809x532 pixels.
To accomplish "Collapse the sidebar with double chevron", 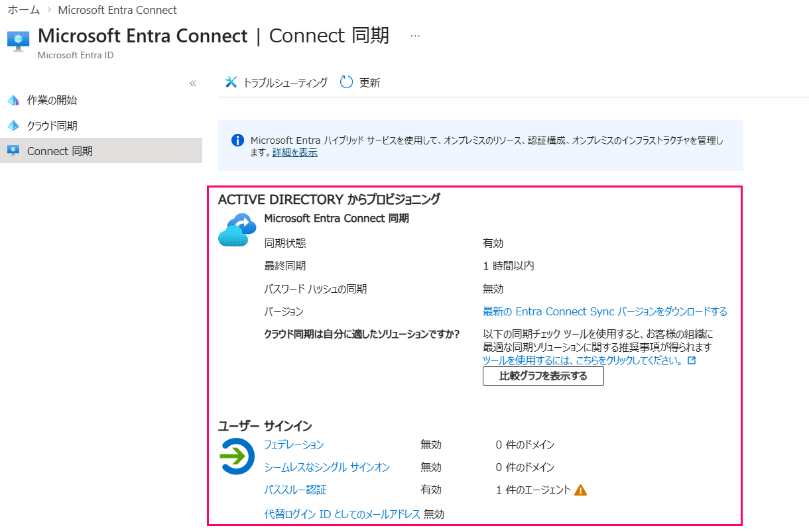I will (193, 83).
